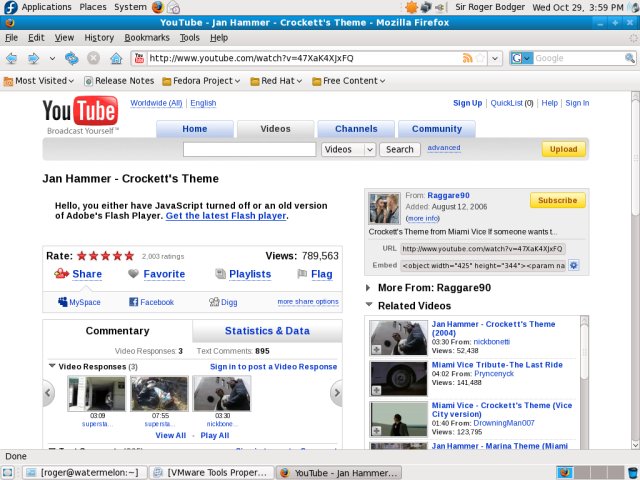The height and width of the screenshot is (480, 640).
Task: Open the File menu
Action: 11,38
